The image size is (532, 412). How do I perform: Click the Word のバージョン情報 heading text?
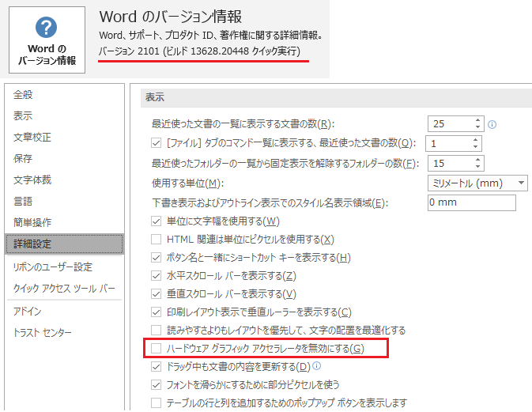click(x=171, y=17)
